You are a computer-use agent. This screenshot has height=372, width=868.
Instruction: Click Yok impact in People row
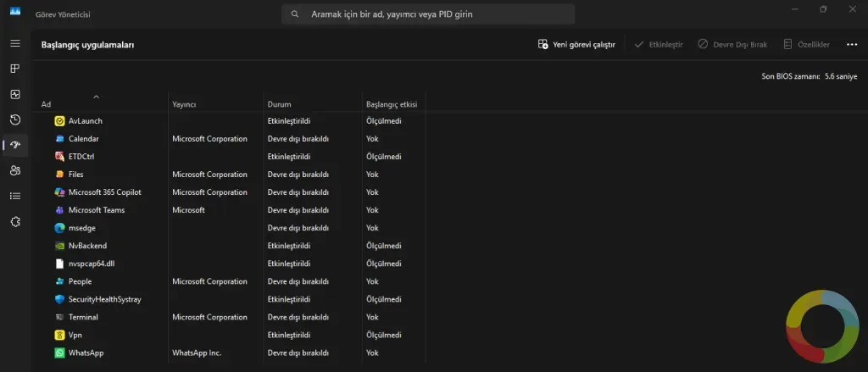tap(372, 281)
